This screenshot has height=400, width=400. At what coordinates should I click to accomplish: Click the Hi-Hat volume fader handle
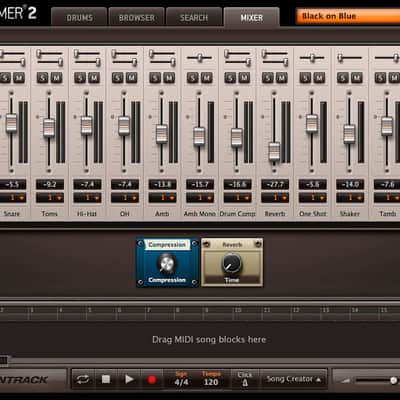point(86,125)
